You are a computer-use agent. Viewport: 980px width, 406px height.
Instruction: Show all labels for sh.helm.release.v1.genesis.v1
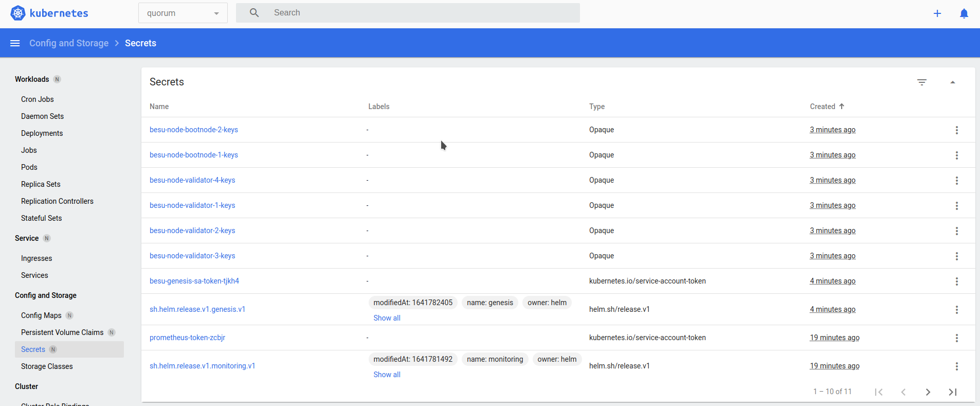click(387, 318)
